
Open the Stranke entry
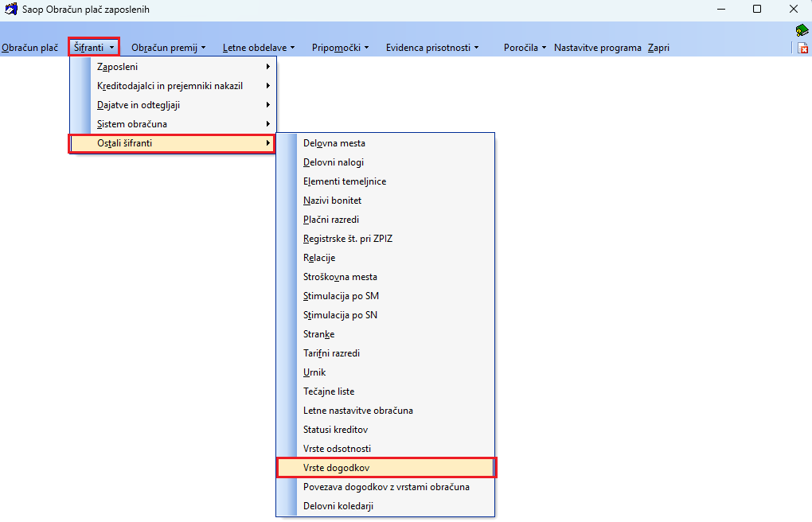point(385,334)
